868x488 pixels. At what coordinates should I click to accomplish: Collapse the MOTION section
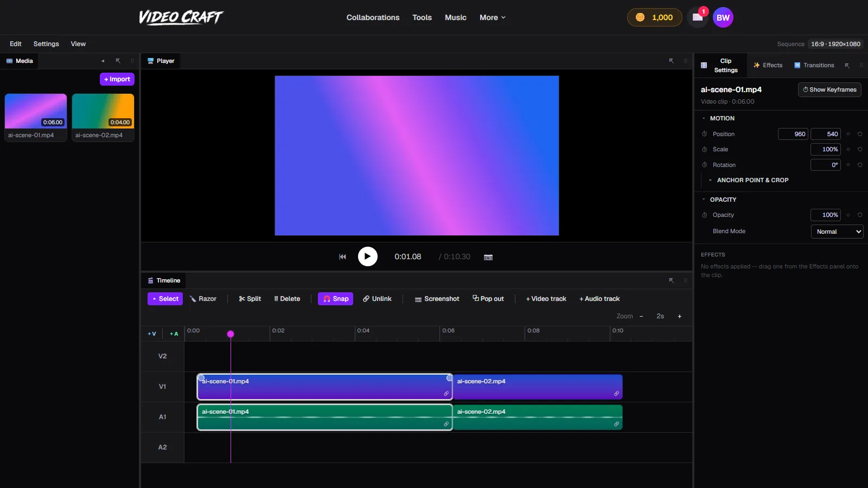click(x=718, y=118)
